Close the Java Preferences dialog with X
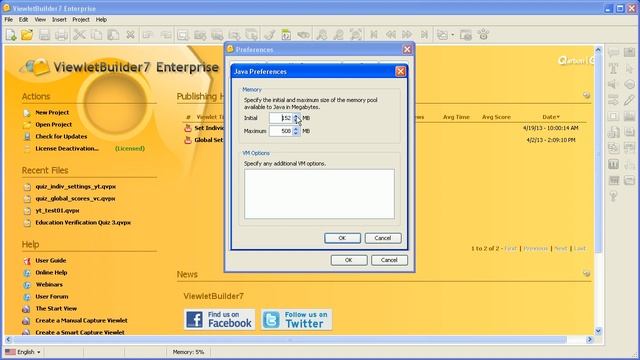 [400, 71]
